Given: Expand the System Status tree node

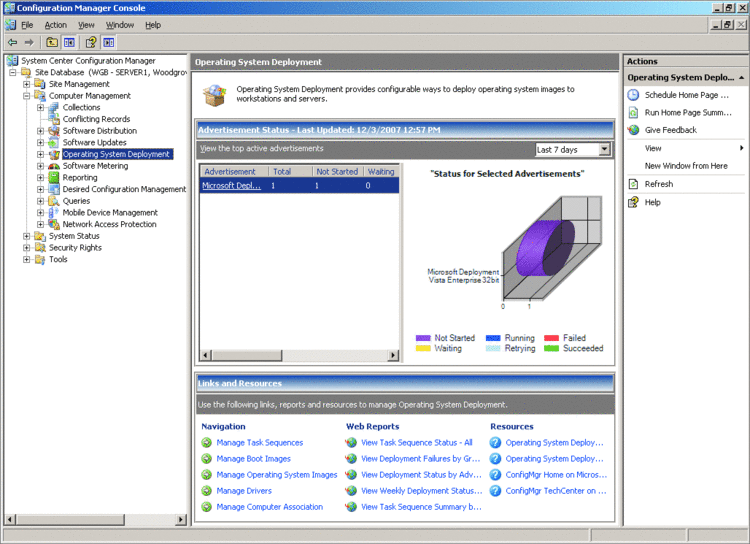Looking at the screenshot, I should click(x=27, y=236).
